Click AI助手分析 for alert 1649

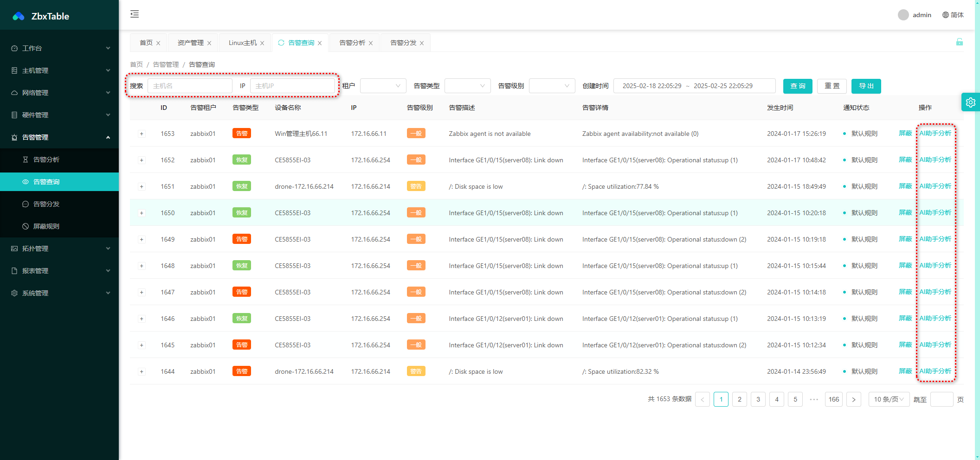pyautogui.click(x=935, y=239)
